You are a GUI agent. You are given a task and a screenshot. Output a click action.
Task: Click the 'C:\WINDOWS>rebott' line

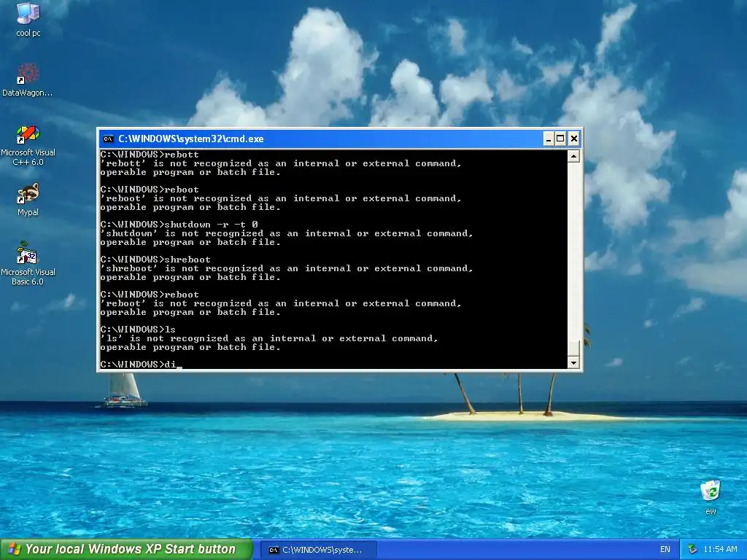coord(150,155)
